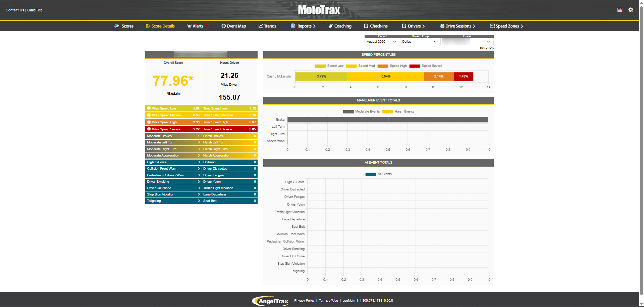Expand the Drivers submenu chevron
The width and height of the screenshot is (644, 307).
[424, 26]
